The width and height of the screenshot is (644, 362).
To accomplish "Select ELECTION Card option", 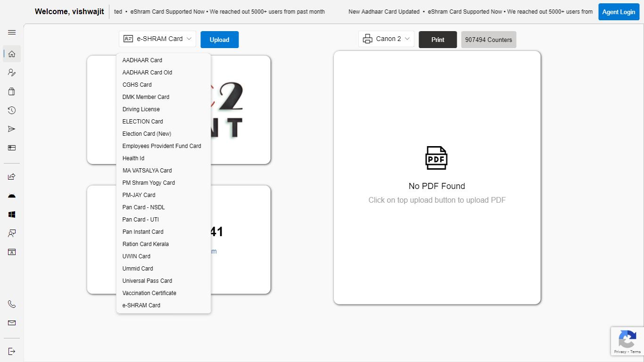I will coord(164,122).
